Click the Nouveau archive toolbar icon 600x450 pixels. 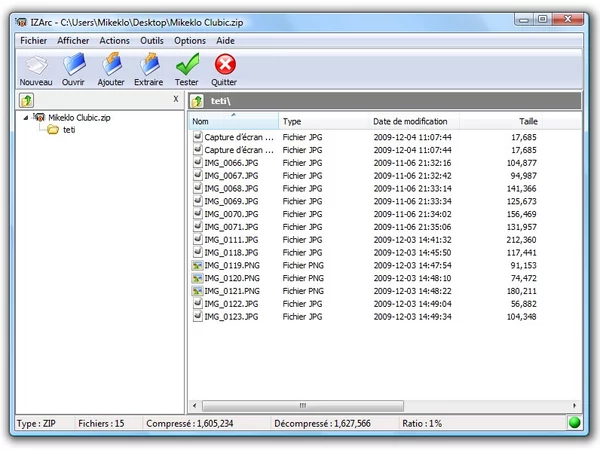pyautogui.click(x=36, y=65)
